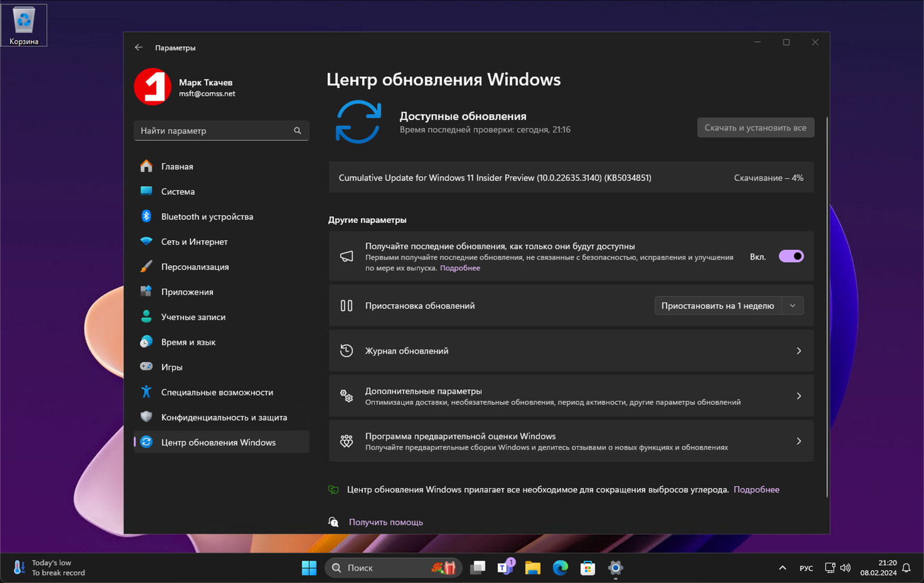Open the Система settings section
The width and height of the screenshot is (924, 583).
click(222, 191)
